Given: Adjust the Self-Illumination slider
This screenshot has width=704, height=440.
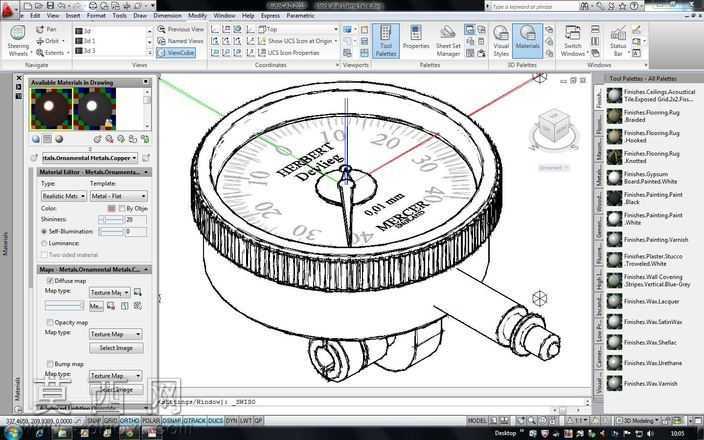Looking at the screenshot, I should tap(110, 232).
